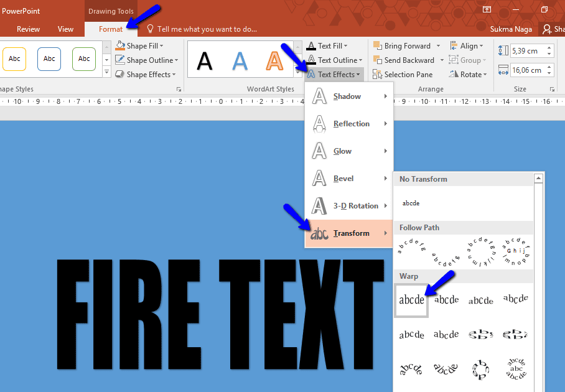
Task: Select the Shape Outline option
Action: click(146, 60)
